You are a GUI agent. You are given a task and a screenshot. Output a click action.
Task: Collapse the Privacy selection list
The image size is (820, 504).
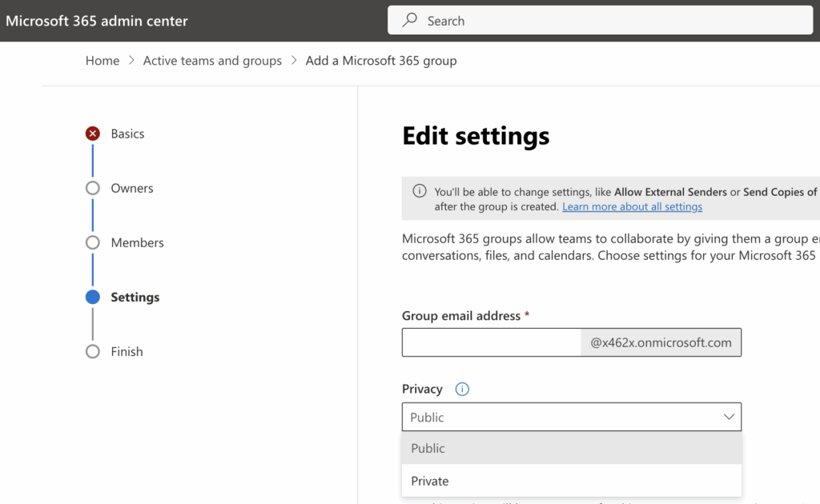pyautogui.click(x=729, y=417)
